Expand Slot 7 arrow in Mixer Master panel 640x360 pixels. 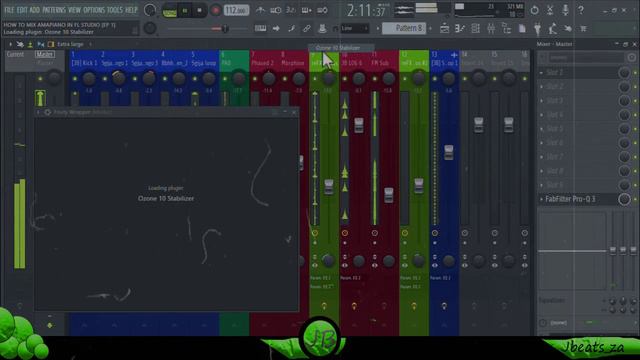pos(542,157)
